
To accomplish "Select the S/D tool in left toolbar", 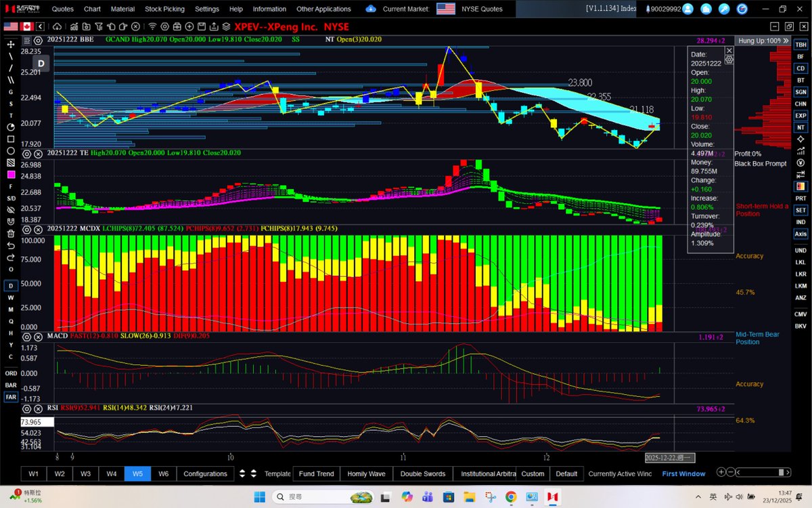I will pyautogui.click(x=11, y=198).
